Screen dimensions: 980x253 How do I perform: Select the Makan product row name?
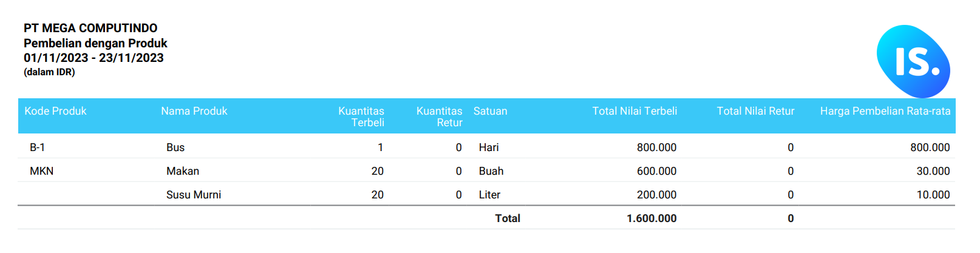(x=183, y=171)
